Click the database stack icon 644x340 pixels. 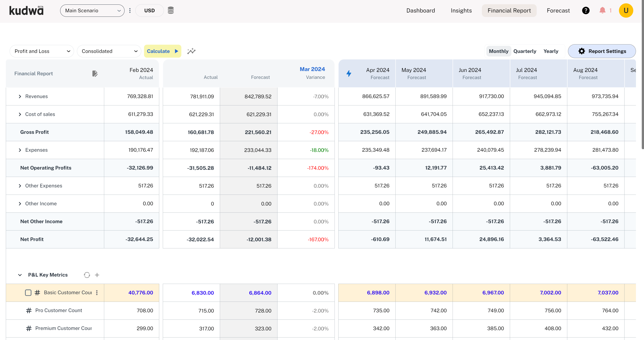click(170, 10)
